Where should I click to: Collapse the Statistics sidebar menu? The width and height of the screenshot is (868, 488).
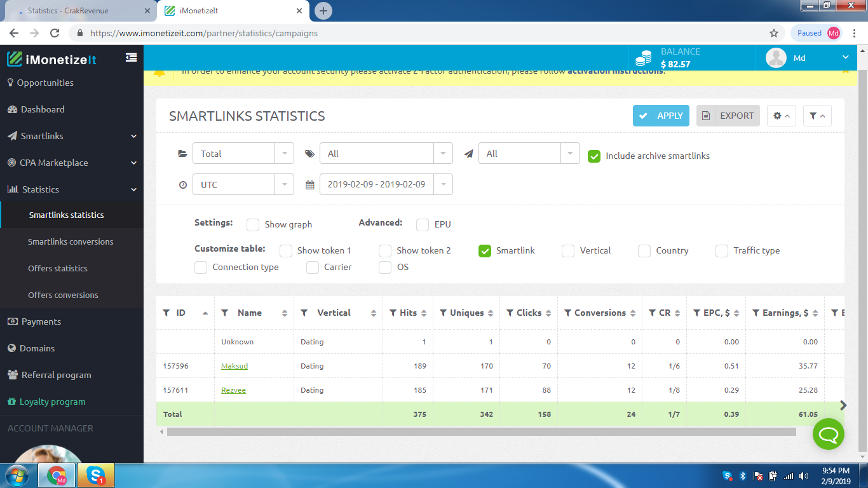[72, 189]
